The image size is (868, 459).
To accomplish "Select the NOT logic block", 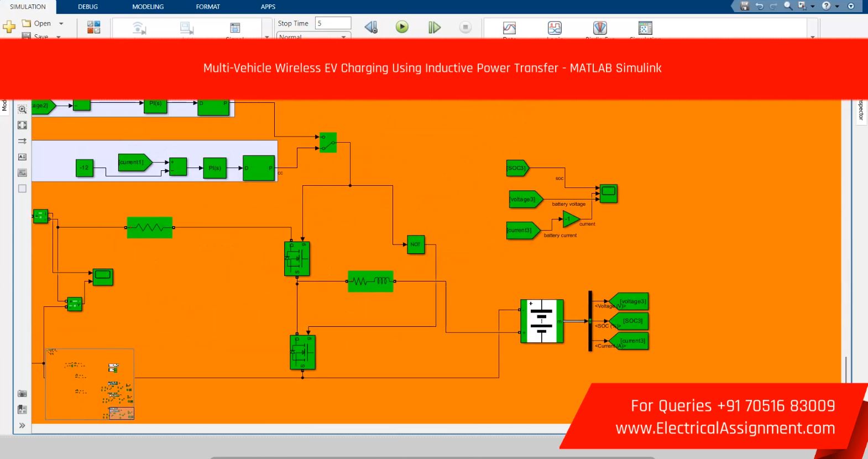I will (x=416, y=244).
